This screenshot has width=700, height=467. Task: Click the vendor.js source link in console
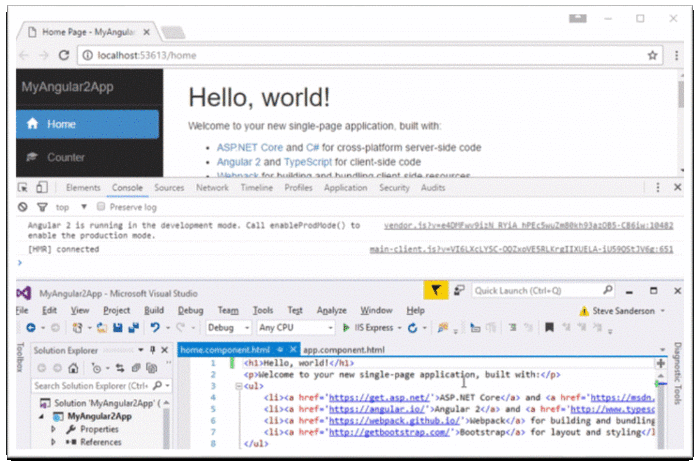[529, 225]
